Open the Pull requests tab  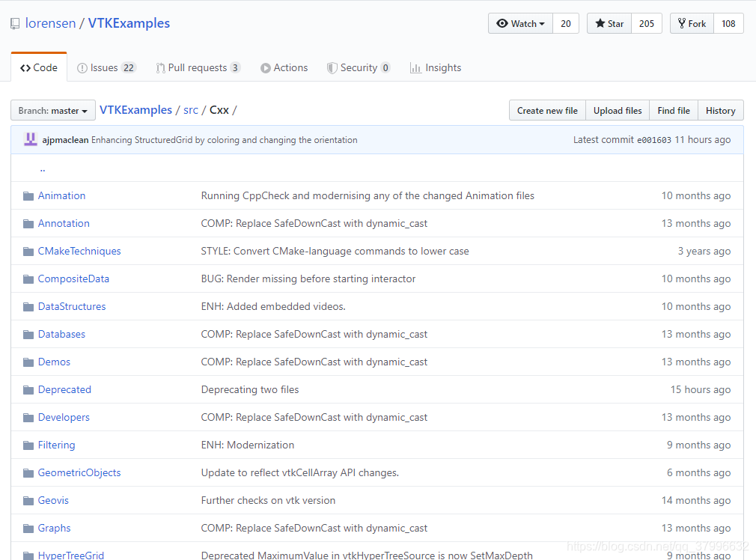point(198,67)
